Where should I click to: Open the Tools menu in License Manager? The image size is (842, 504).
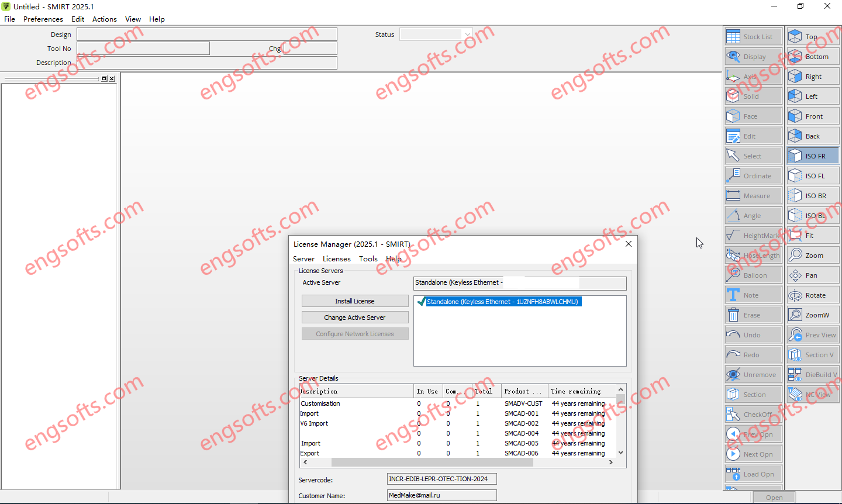pos(368,259)
